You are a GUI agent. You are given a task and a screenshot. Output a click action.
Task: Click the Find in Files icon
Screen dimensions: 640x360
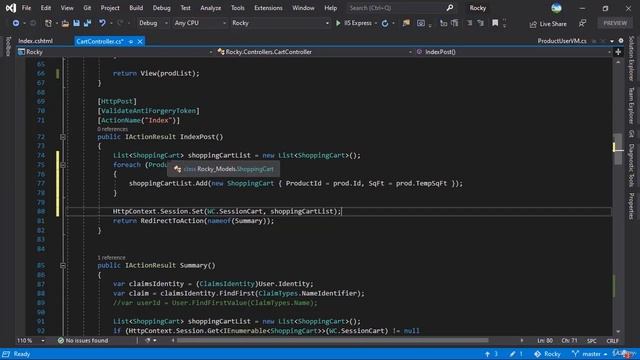[406, 23]
